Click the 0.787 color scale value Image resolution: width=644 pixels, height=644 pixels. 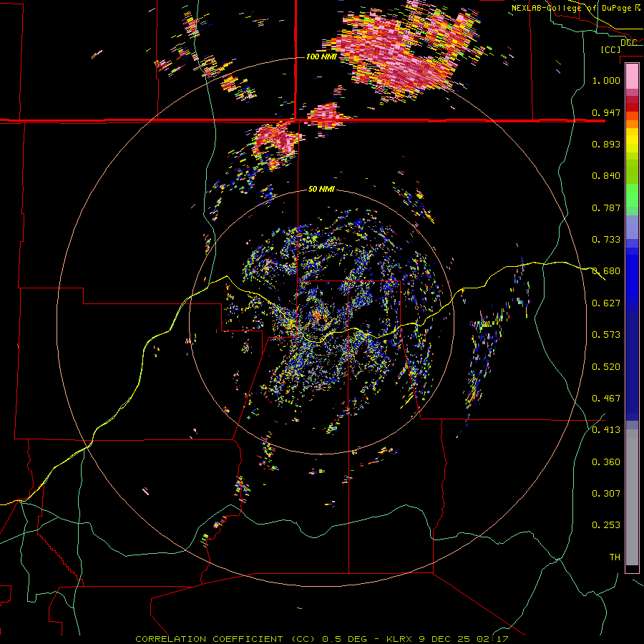[606, 208]
